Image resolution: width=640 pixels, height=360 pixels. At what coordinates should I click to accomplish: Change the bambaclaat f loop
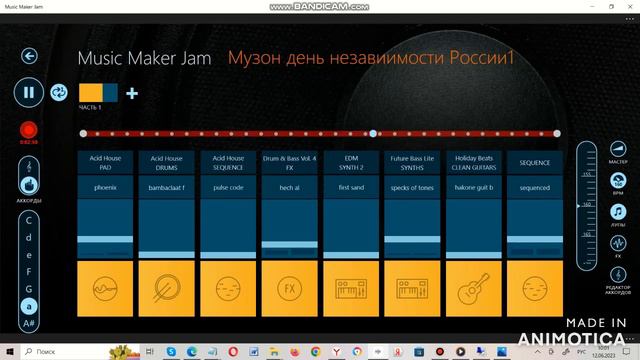[167, 187]
